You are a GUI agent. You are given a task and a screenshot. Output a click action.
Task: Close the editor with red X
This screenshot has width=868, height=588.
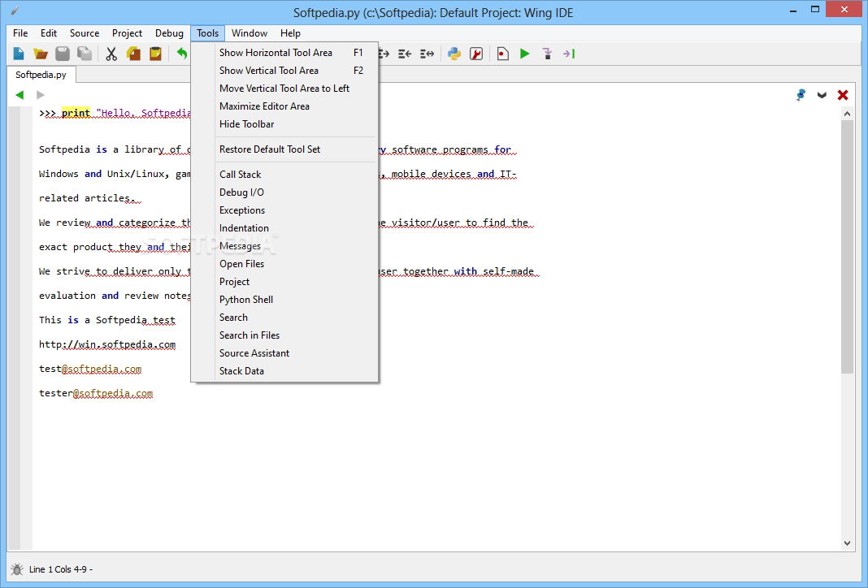843,95
